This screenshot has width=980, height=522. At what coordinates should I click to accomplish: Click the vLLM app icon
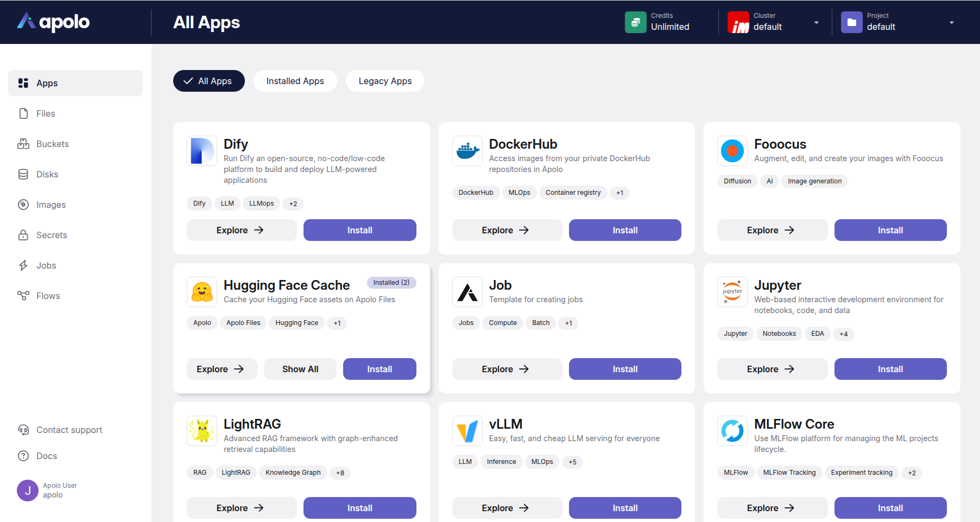point(467,430)
